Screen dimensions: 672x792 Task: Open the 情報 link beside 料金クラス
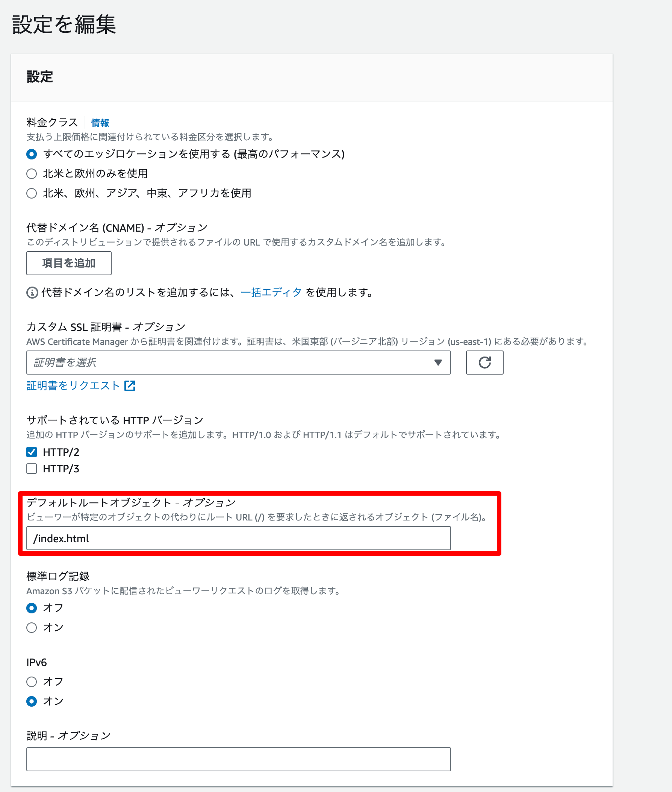[x=100, y=123]
